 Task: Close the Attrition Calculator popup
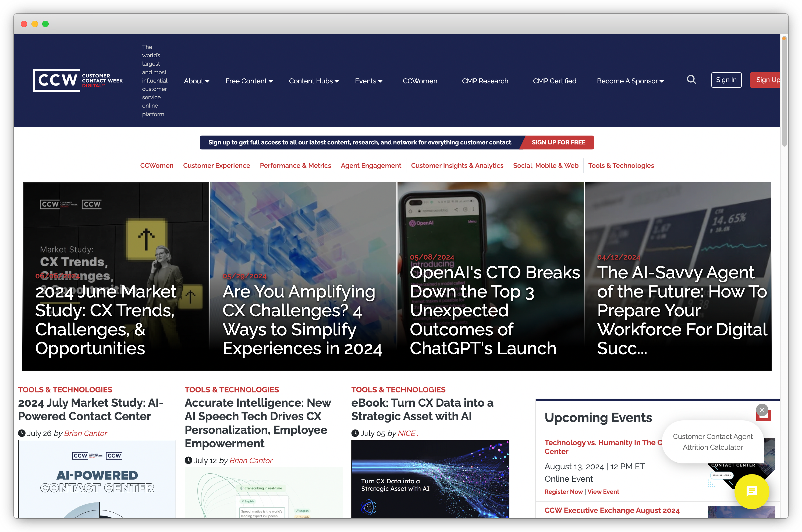tap(762, 410)
